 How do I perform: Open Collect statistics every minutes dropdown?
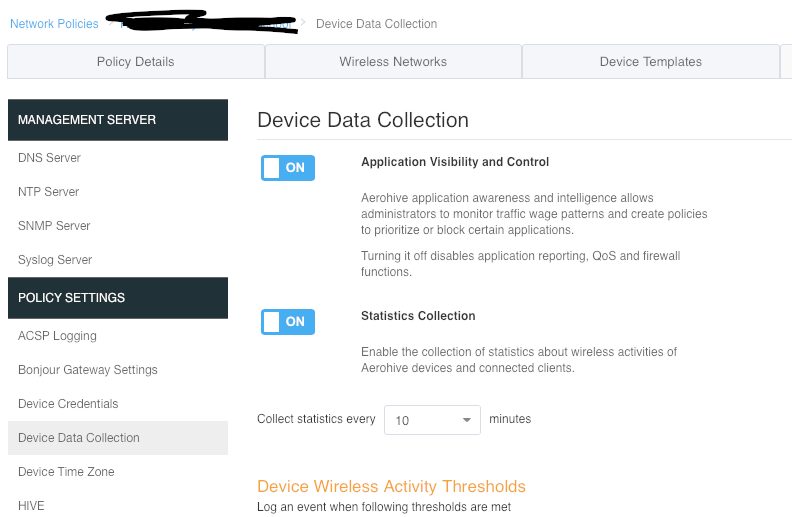tap(432, 420)
